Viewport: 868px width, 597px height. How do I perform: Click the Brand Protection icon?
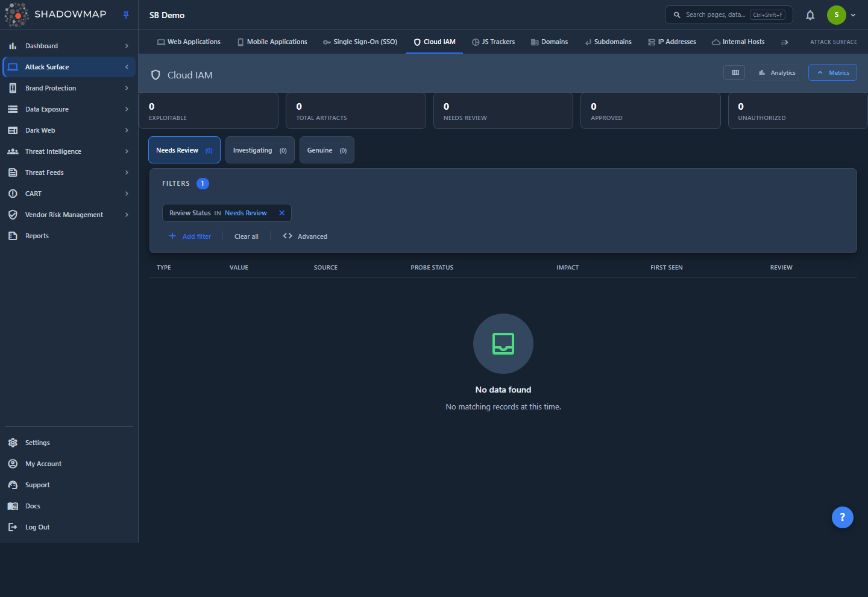pyautogui.click(x=13, y=88)
